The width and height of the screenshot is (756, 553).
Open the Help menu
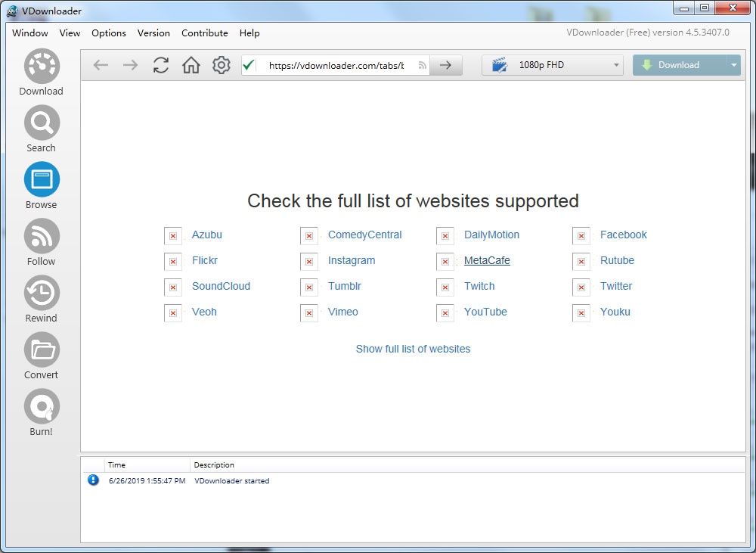(x=249, y=33)
